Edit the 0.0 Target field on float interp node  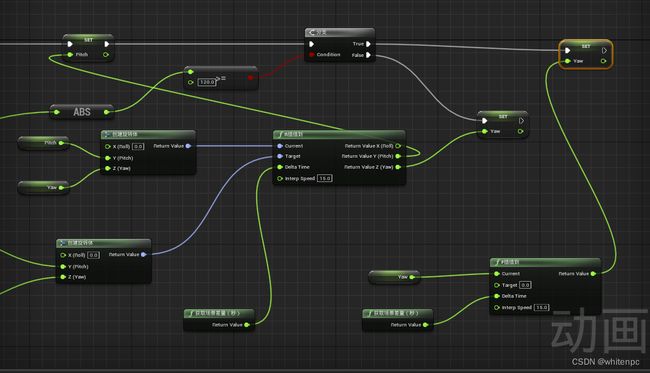pos(525,285)
